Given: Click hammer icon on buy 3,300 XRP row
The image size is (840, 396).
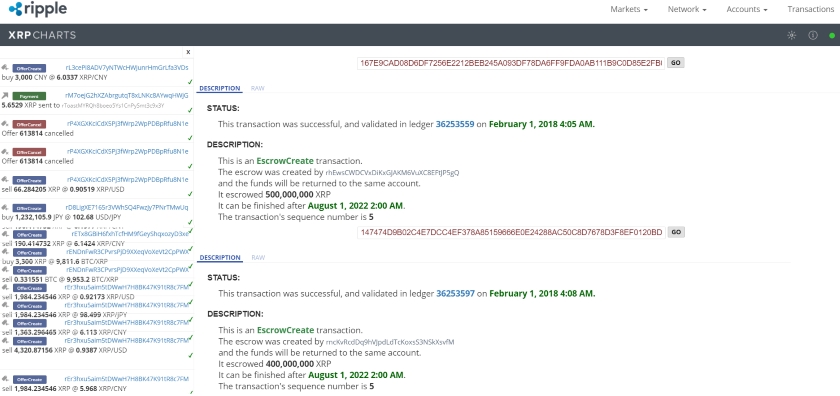Looking at the screenshot, I should (x=5, y=252).
